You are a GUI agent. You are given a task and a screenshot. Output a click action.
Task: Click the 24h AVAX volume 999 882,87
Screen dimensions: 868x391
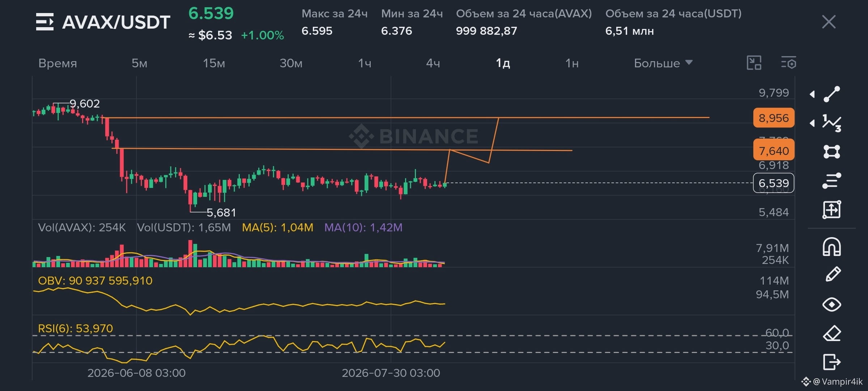[486, 31]
